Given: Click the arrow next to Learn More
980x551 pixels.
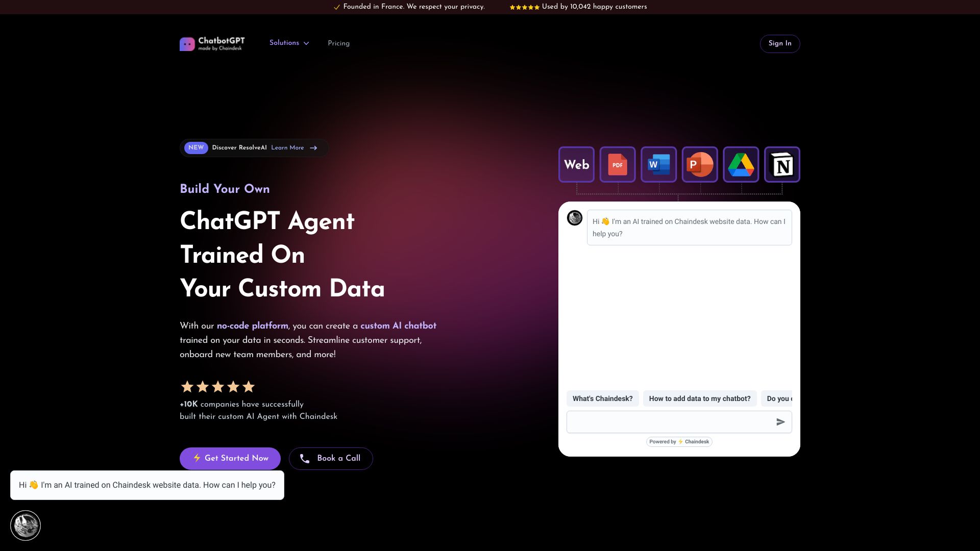Looking at the screenshot, I should (x=313, y=148).
